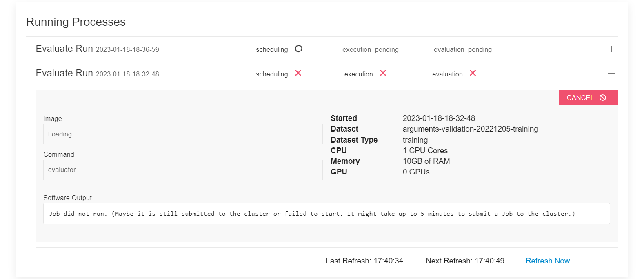Click the scheduling spinner icon of first run
The height and width of the screenshot is (279, 644).
(298, 49)
